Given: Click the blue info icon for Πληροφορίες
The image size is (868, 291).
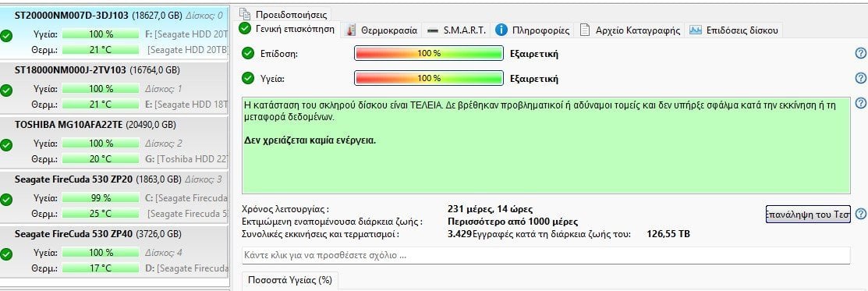Looking at the screenshot, I should click(501, 30).
